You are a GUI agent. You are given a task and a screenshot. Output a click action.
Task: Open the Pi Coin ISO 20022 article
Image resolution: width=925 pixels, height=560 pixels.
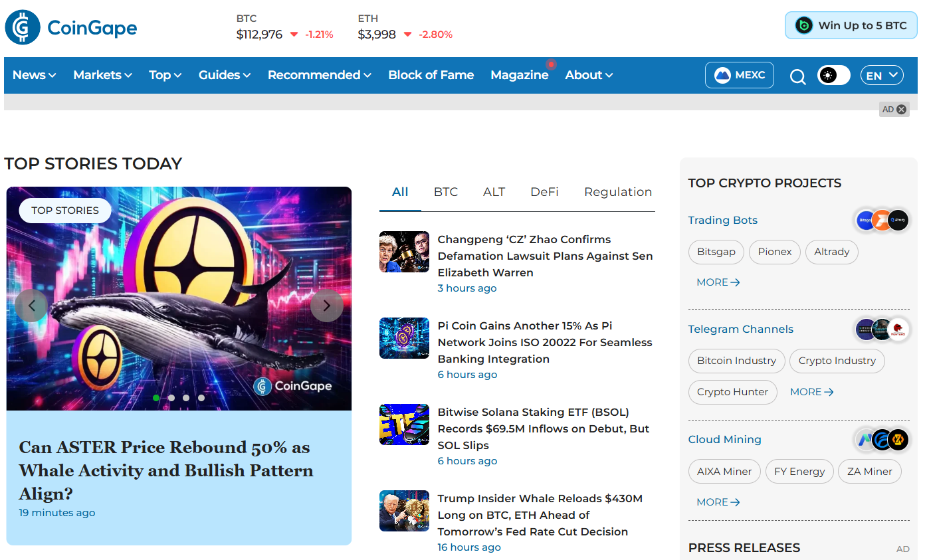click(545, 342)
